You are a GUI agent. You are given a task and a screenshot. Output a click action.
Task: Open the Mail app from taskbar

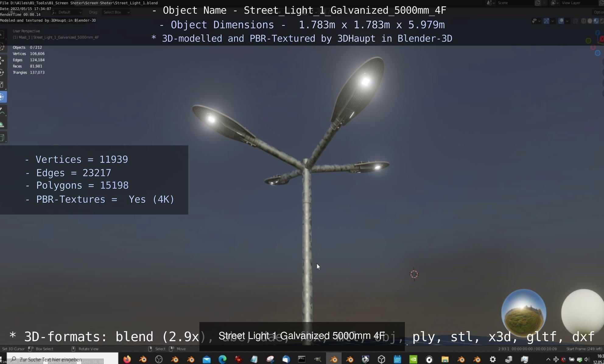tap(206, 359)
